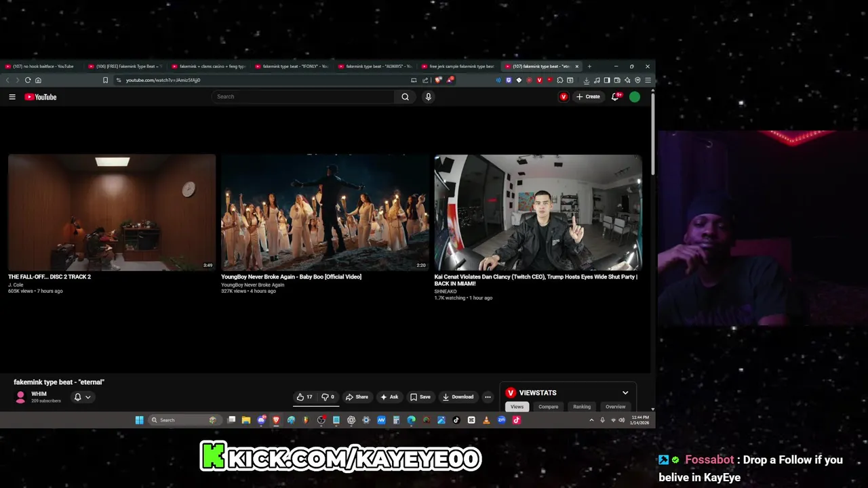The height and width of the screenshot is (488, 868).
Task: Switch to 'fakemink + clams casino' browser tab
Action: [x=209, y=66]
